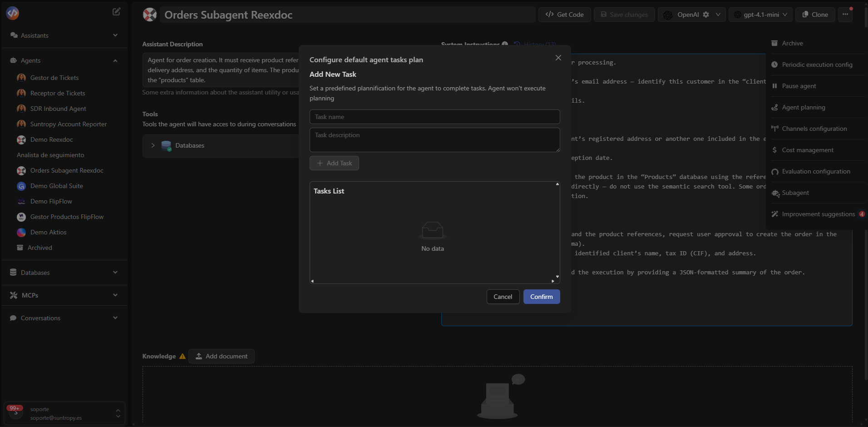
Task: Click the Agents section robot icon
Action: coord(14,60)
